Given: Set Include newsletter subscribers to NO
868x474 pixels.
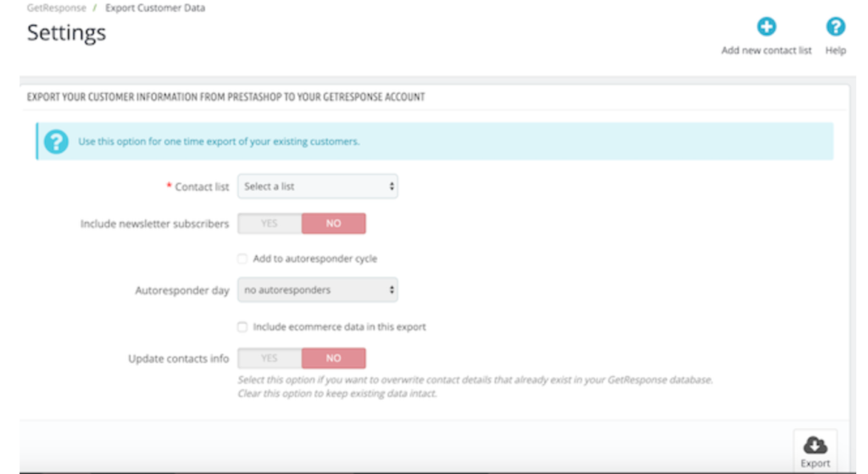Looking at the screenshot, I should point(333,223).
